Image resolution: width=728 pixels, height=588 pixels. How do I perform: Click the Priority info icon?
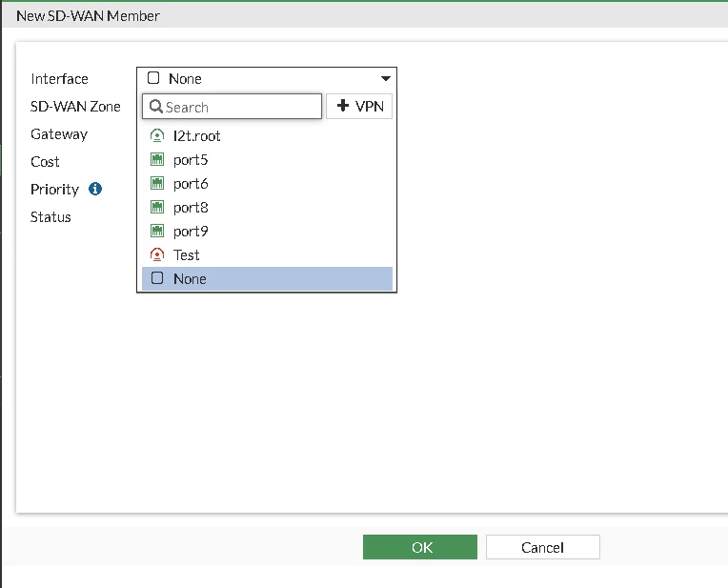[95, 189]
